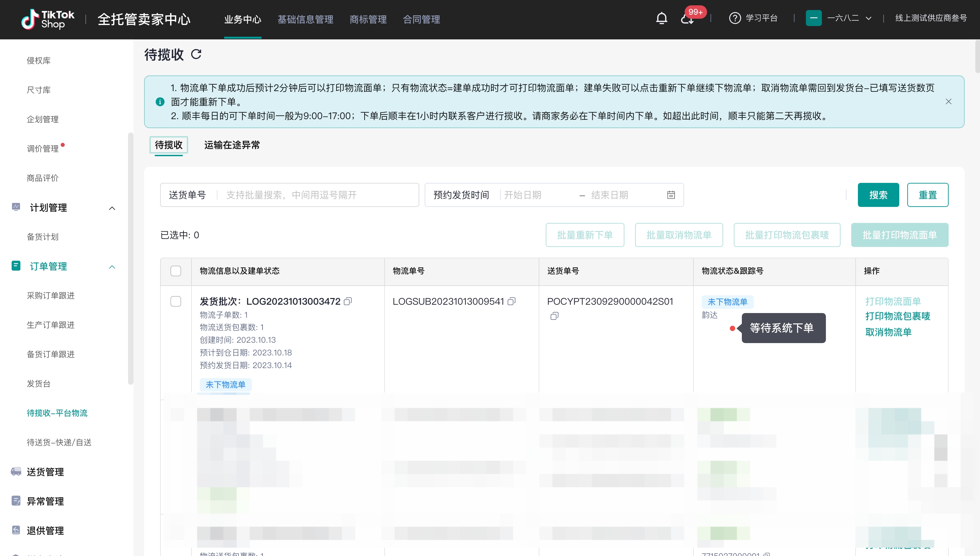
Task: Refresh the 待揽收 page
Action: 196,54
